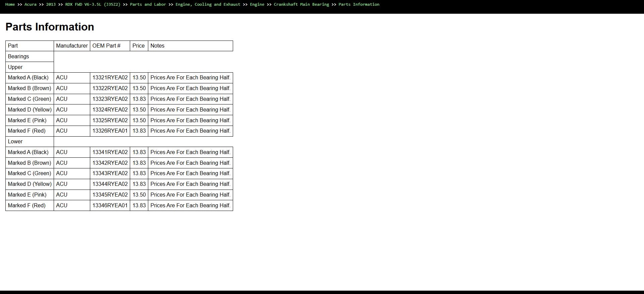The height and width of the screenshot is (294, 644).
Task: Click the Manufacturer column header
Action: click(72, 46)
